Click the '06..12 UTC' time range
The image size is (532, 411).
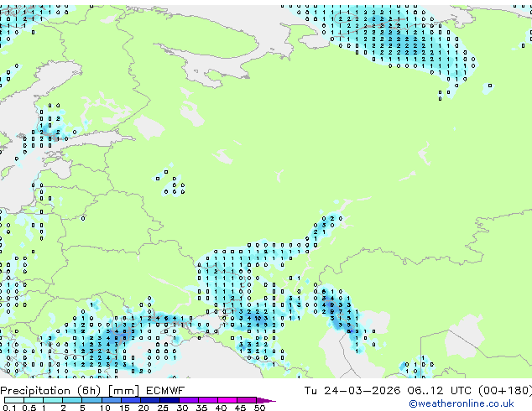click(440, 391)
